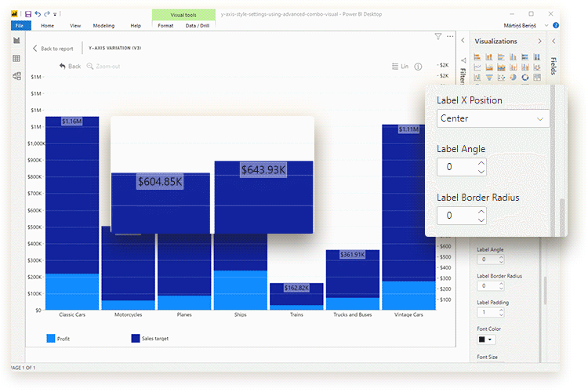Select Line and clustered column chart visualization

click(x=525, y=67)
